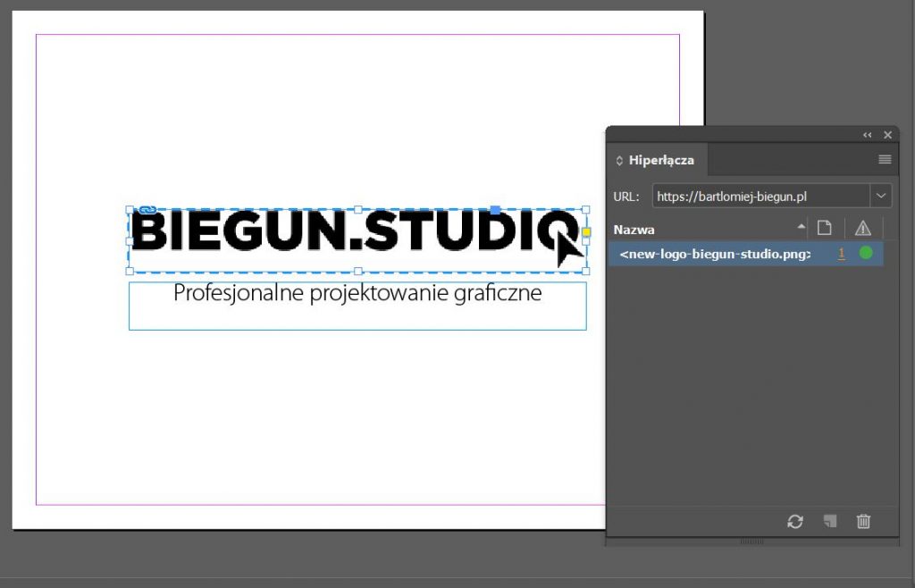Collapse the Hiperłącza panel to icons
The width and height of the screenshot is (915, 588).
tap(867, 135)
